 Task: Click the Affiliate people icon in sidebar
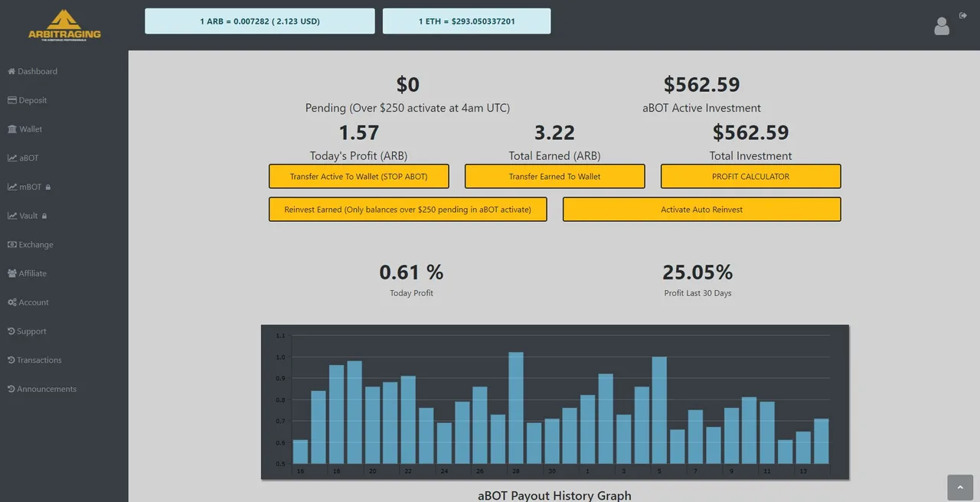pos(12,273)
